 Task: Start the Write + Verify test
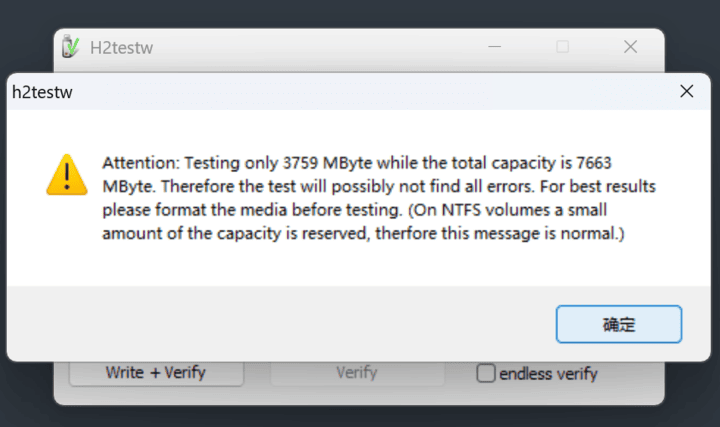[x=156, y=372]
